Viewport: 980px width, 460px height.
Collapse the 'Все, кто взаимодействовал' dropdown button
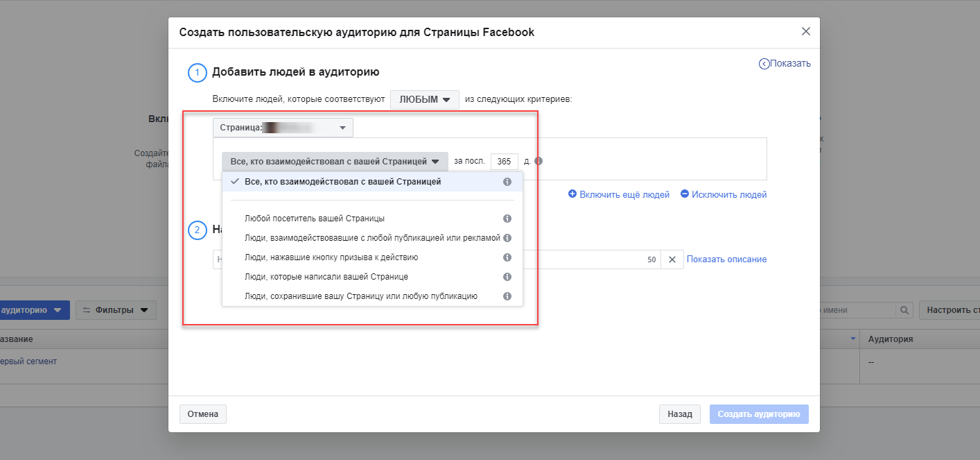(x=335, y=162)
